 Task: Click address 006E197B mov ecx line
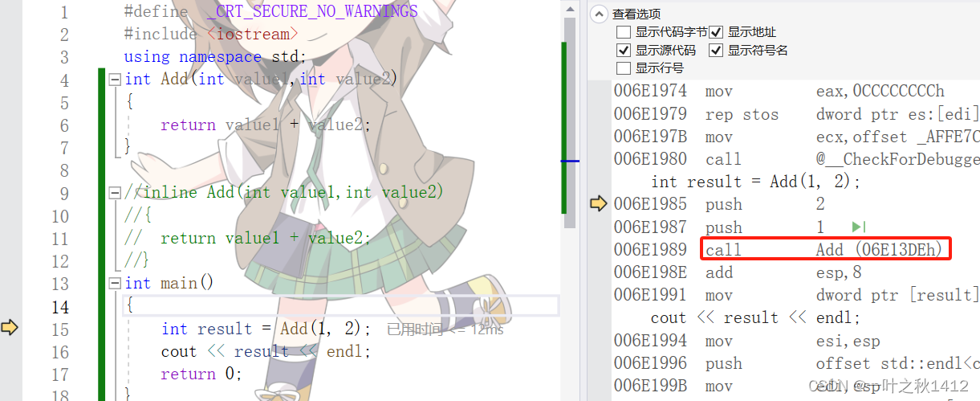click(x=796, y=137)
